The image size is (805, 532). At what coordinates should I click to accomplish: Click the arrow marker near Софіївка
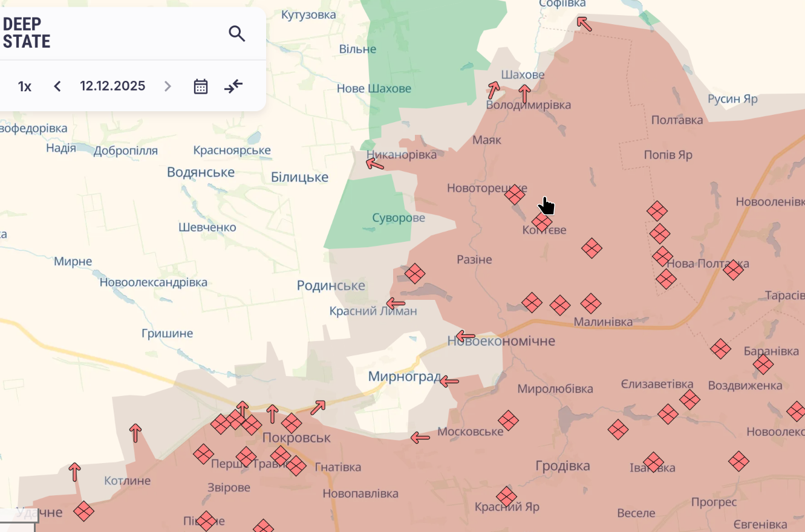584,24
